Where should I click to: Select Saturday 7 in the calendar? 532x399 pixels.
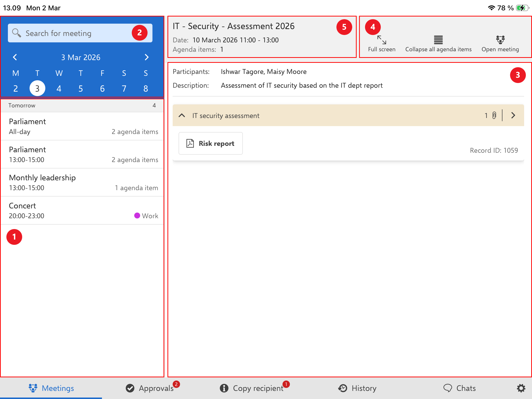pos(124,88)
